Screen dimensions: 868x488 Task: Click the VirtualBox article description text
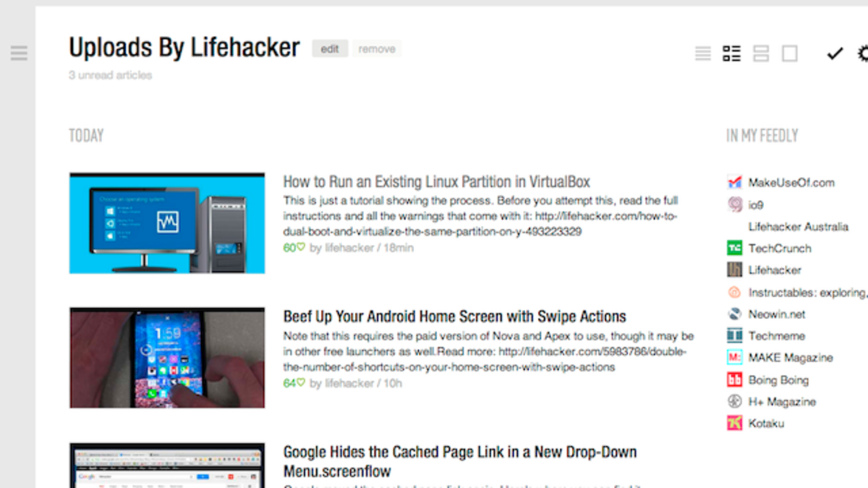480,216
